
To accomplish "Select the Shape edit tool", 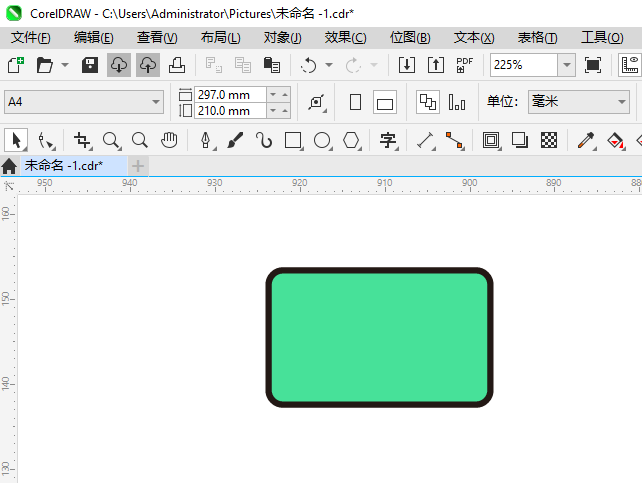I will (45, 140).
